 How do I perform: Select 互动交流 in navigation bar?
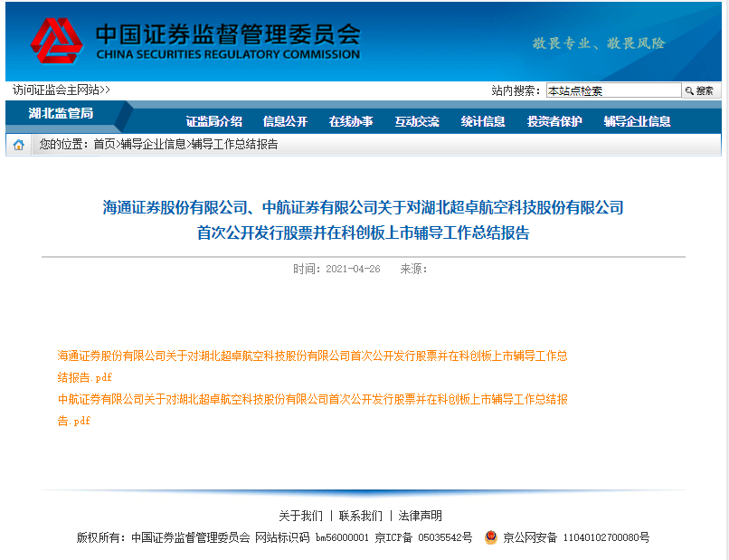click(x=417, y=121)
